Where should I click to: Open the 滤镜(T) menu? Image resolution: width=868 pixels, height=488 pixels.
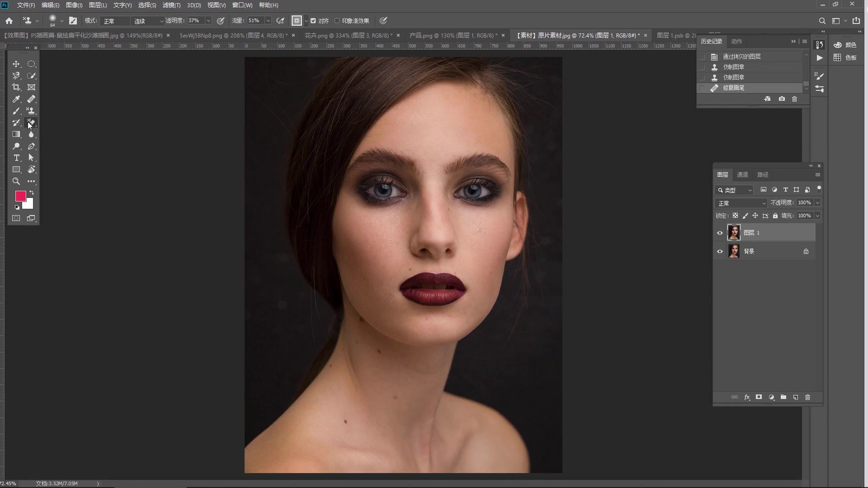(x=171, y=5)
